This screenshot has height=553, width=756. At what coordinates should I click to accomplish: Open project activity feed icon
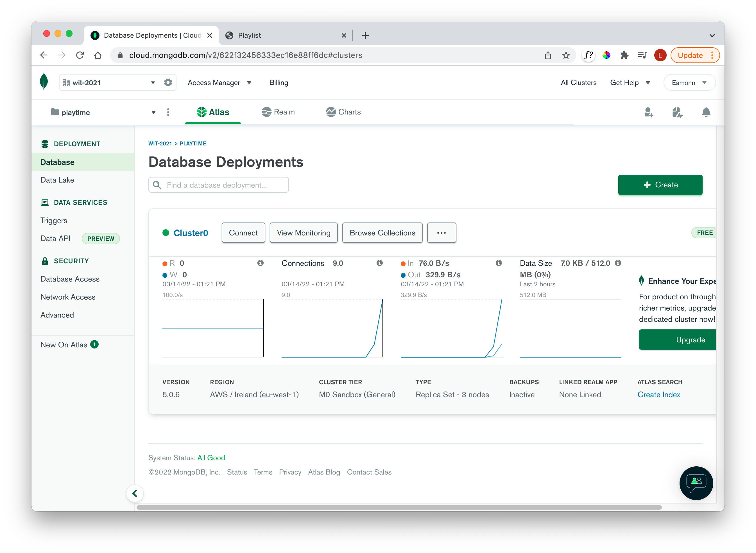click(678, 112)
